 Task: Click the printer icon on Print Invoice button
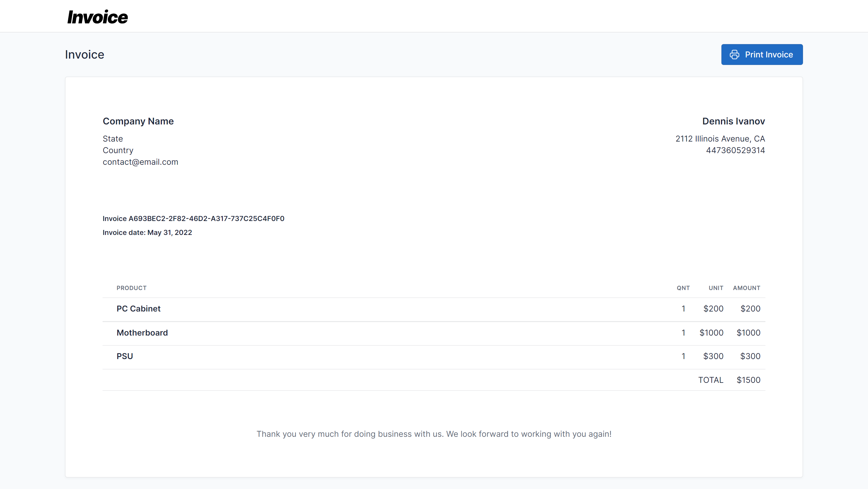click(x=735, y=54)
